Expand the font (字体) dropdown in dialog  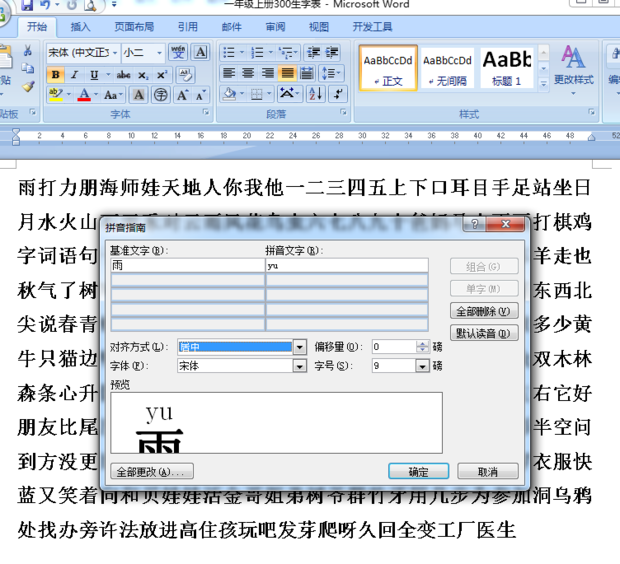click(300, 366)
